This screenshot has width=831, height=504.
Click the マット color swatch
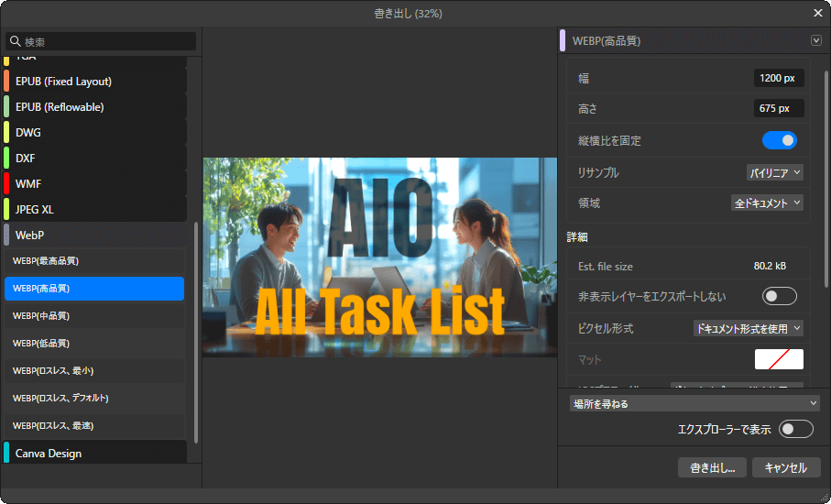(779, 359)
